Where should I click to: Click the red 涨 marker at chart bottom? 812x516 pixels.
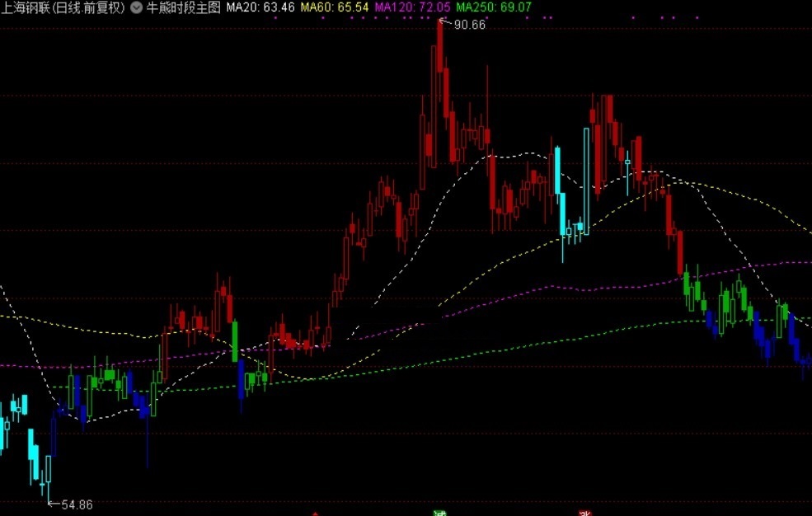(x=584, y=513)
